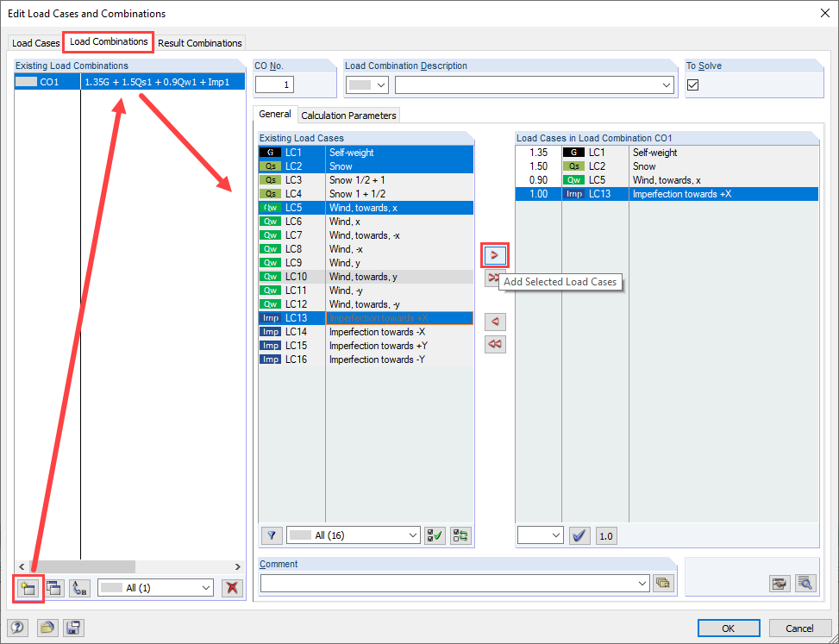Select the Copy Load Combination icon
The width and height of the screenshot is (839, 644).
pyautogui.click(x=53, y=588)
